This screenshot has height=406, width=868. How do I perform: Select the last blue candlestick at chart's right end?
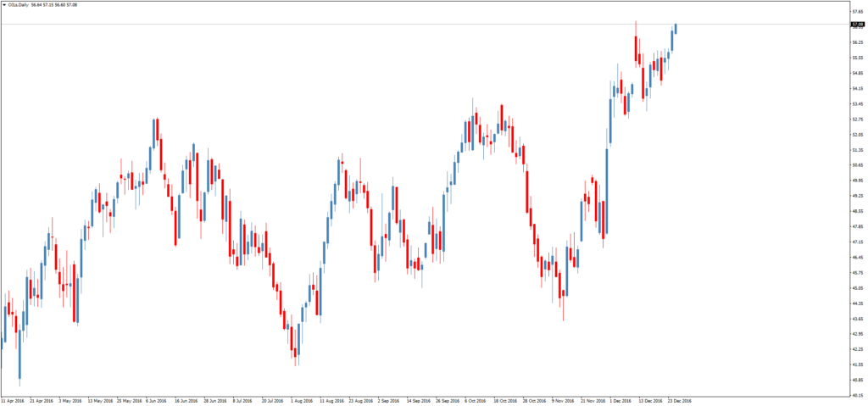(x=676, y=29)
